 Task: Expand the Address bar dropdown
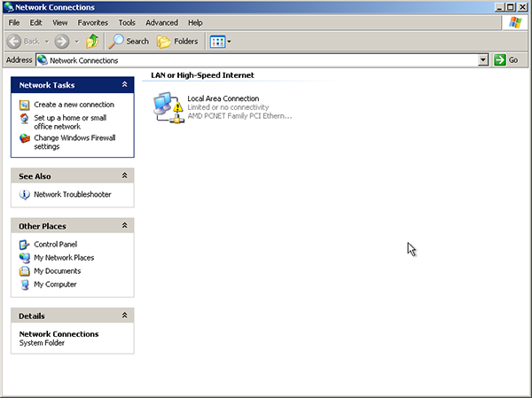[483, 59]
